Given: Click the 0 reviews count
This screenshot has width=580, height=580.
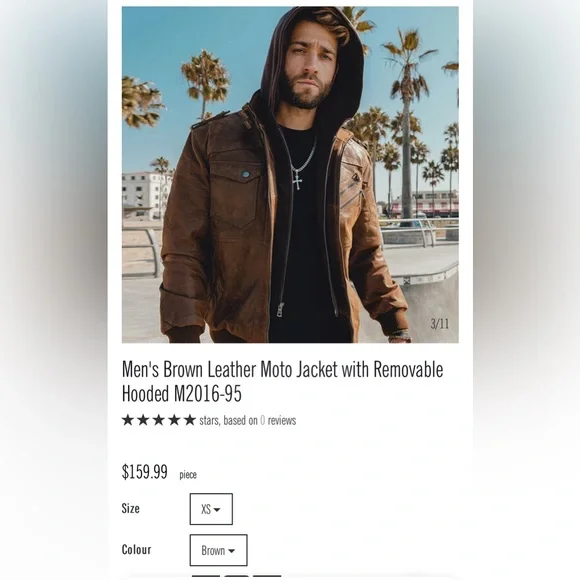Looking at the screenshot, I should pyautogui.click(x=263, y=421).
